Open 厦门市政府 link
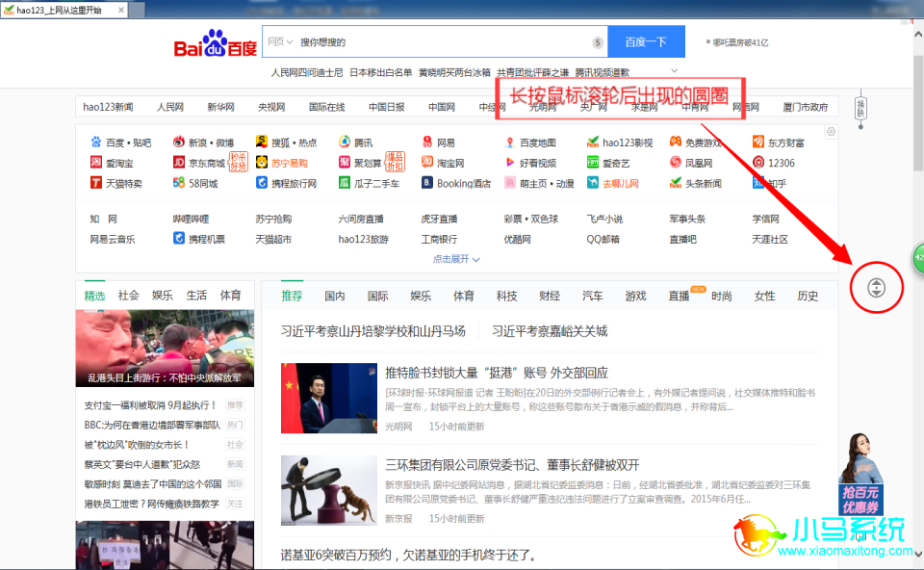 tap(806, 107)
